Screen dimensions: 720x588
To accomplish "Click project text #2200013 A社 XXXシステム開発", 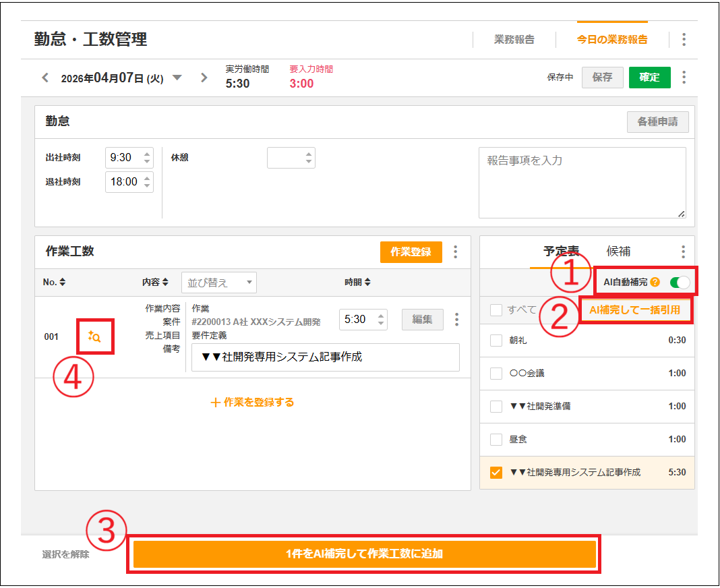I will point(256,322).
